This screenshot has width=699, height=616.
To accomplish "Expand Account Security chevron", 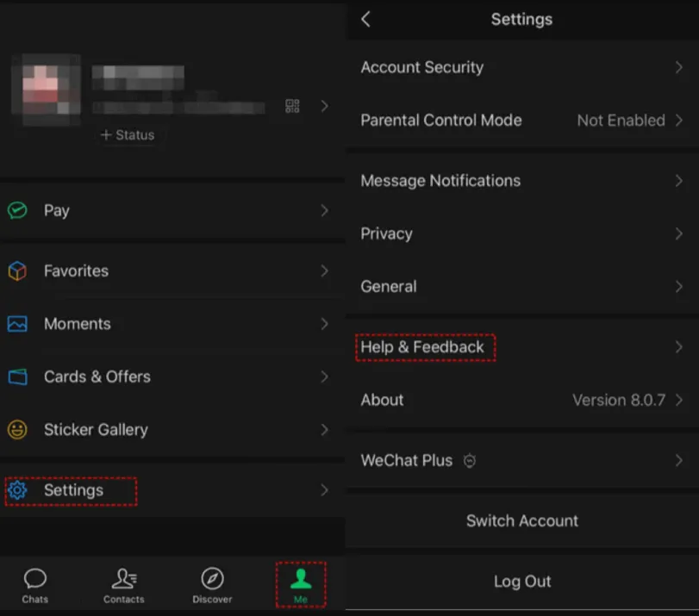I will [678, 67].
